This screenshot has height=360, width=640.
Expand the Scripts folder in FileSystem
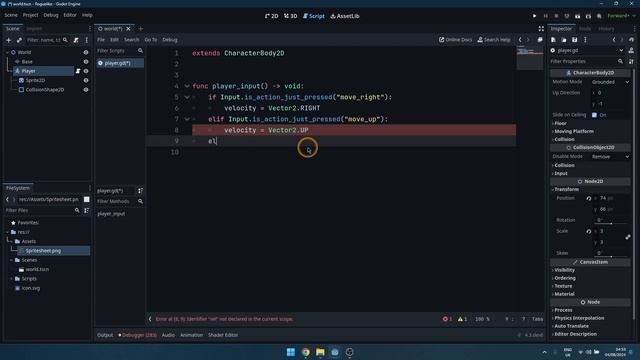point(11,279)
